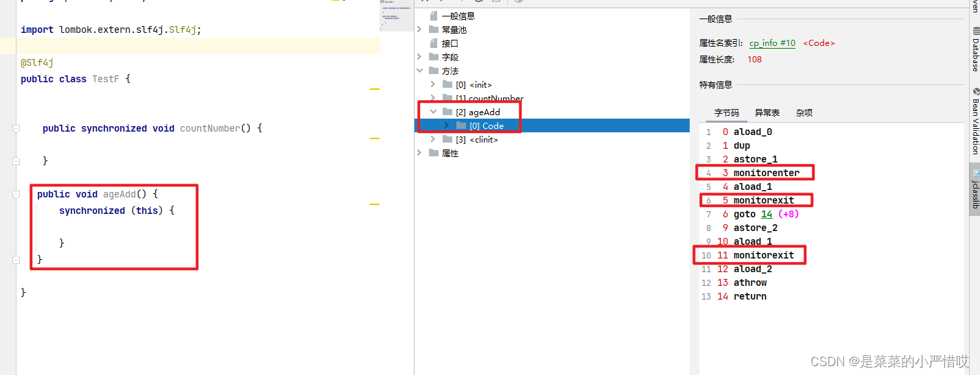
Task: Switch to the 杂项 tab
Action: (x=804, y=112)
